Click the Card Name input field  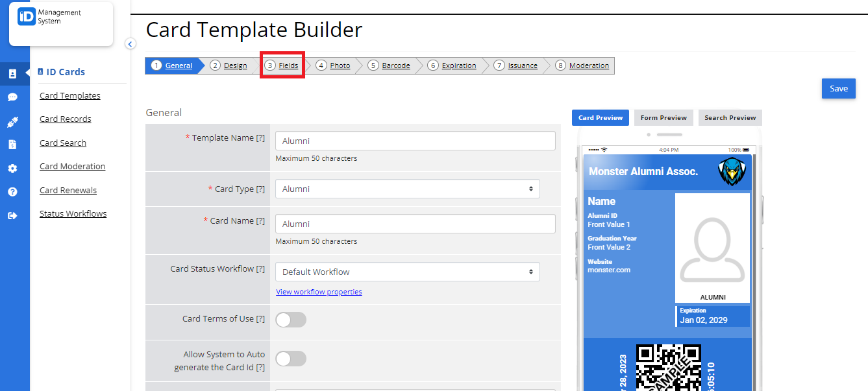(415, 224)
